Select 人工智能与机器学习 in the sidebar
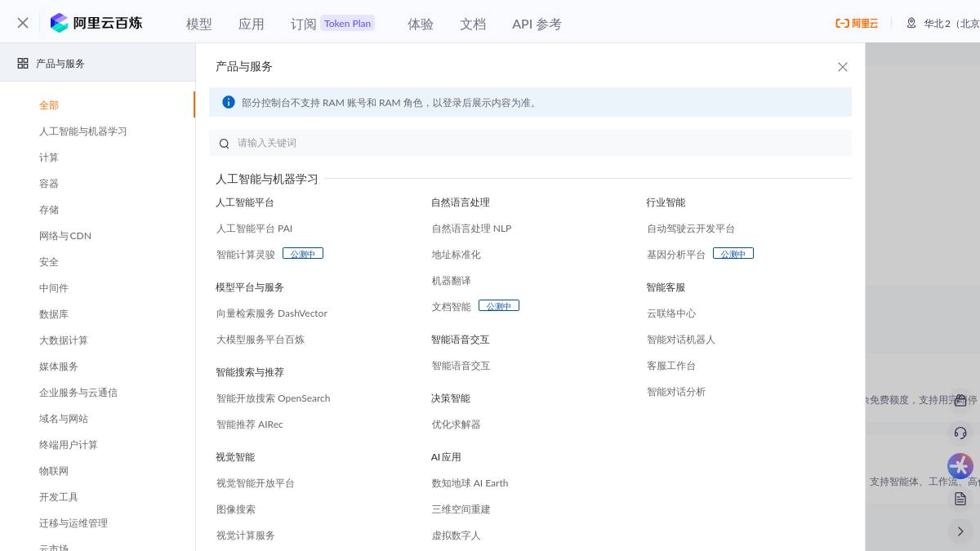 point(83,131)
